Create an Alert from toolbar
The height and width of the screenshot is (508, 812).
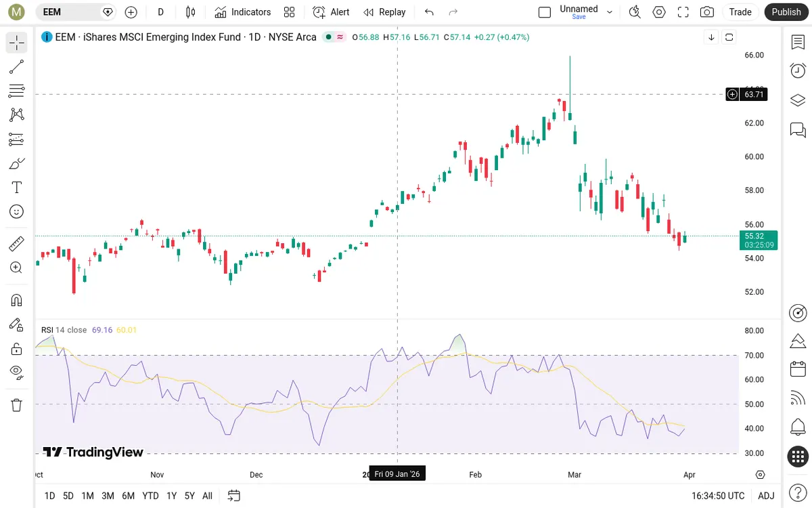click(x=331, y=12)
